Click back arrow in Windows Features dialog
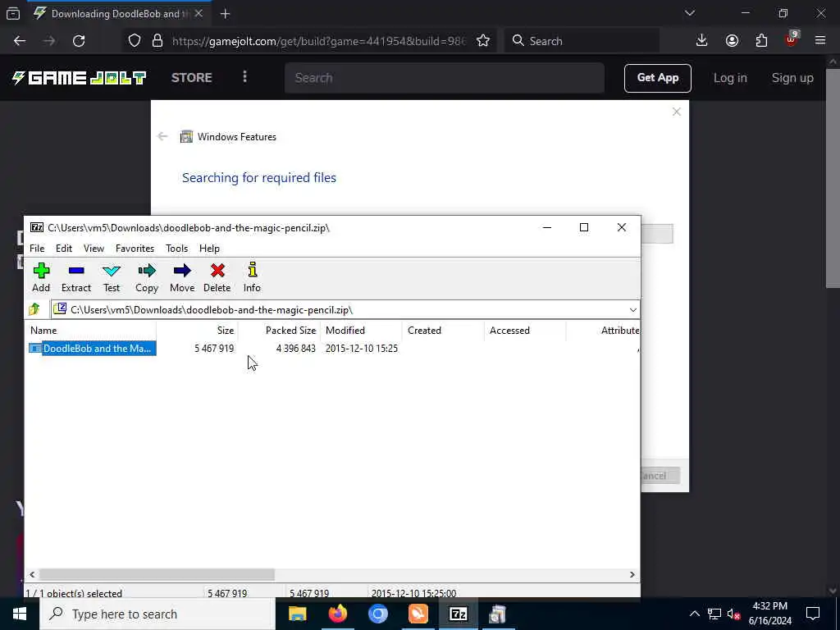The height and width of the screenshot is (630, 840). click(162, 137)
